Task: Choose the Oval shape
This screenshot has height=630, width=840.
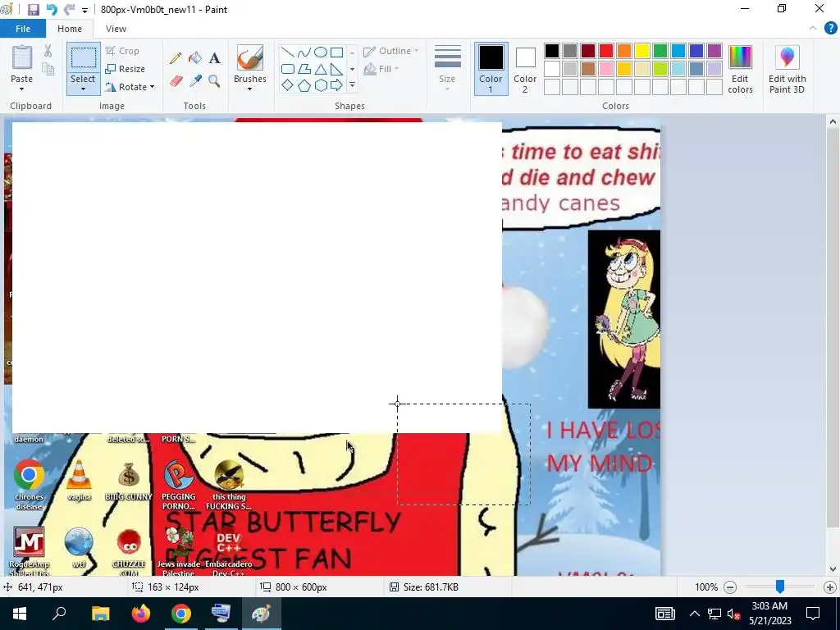Action: pyautogui.click(x=321, y=52)
